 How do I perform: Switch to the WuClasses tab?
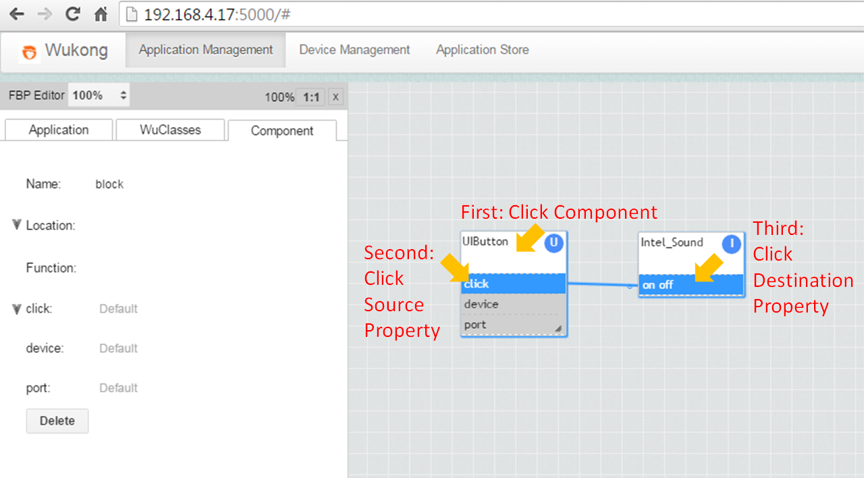(x=170, y=130)
